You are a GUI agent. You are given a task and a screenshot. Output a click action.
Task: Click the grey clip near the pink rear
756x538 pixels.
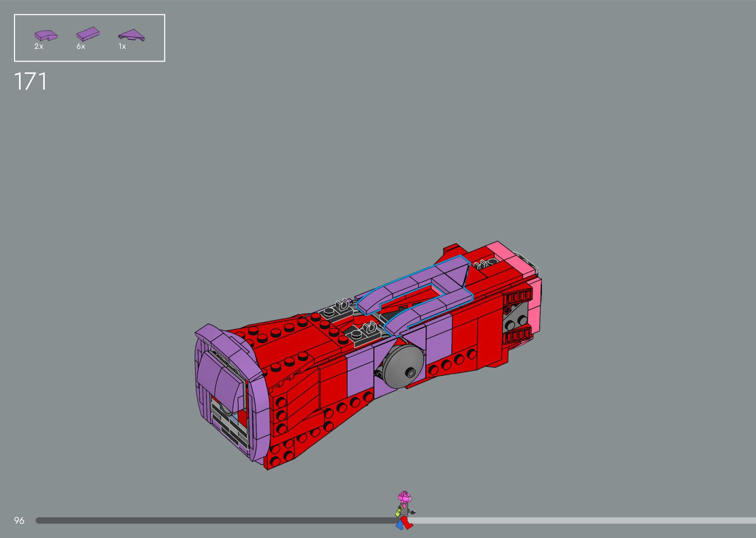(x=485, y=264)
